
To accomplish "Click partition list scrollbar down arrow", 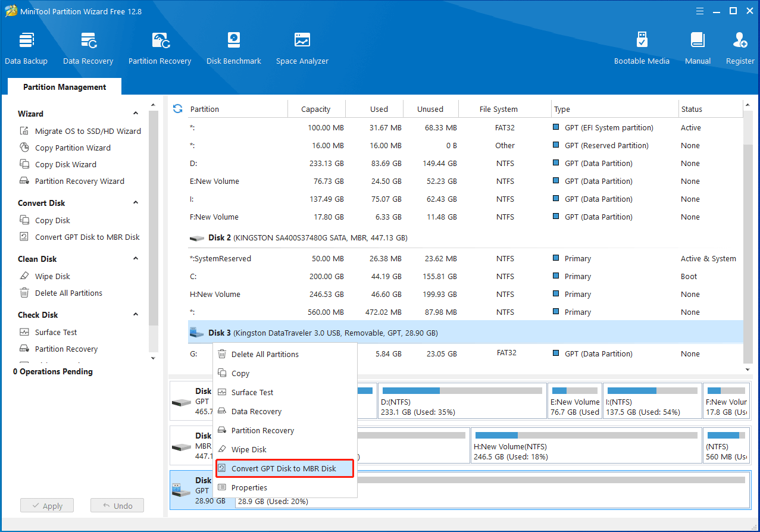I will coord(748,370).
